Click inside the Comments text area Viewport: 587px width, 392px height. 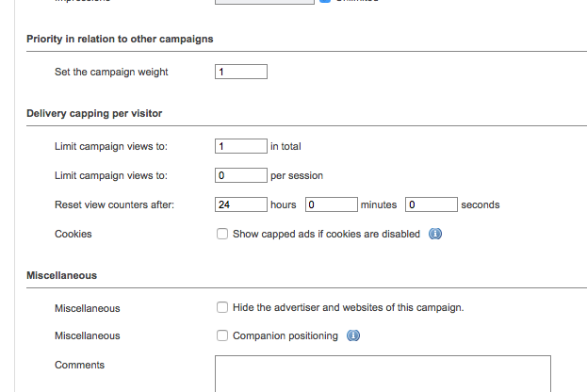tap(383, 373)
